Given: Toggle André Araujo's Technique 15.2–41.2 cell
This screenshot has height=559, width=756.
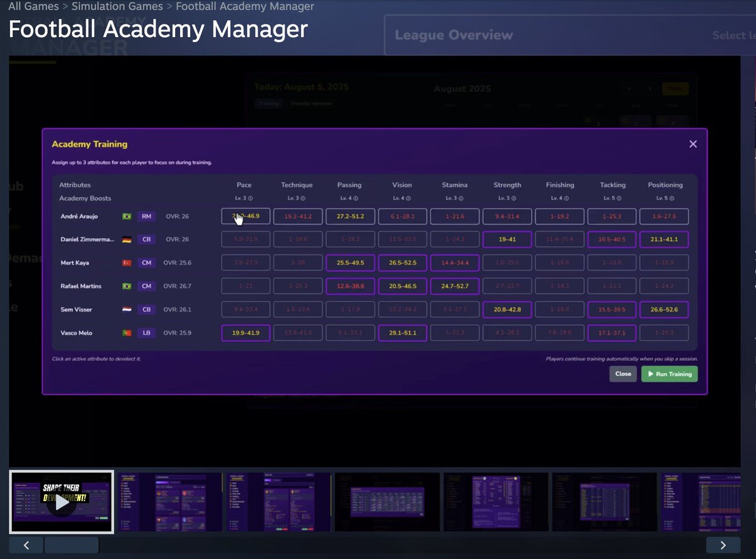Looking at the screenshot, I should tap(298, 217).
